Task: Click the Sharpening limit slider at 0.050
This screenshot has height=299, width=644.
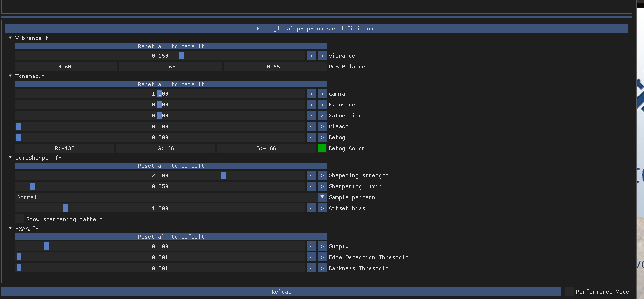Action: (x=160, y=186)
